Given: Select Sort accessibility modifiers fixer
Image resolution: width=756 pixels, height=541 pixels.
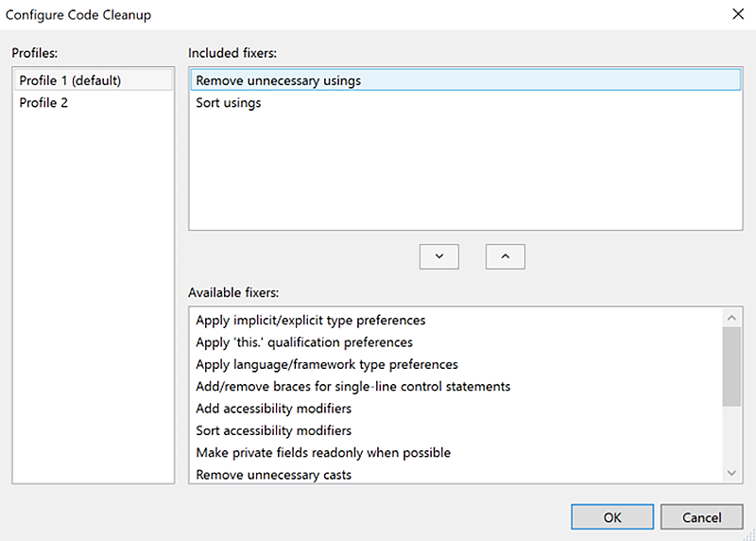Looking at the screenshot, I should click(x=273, y=430).
